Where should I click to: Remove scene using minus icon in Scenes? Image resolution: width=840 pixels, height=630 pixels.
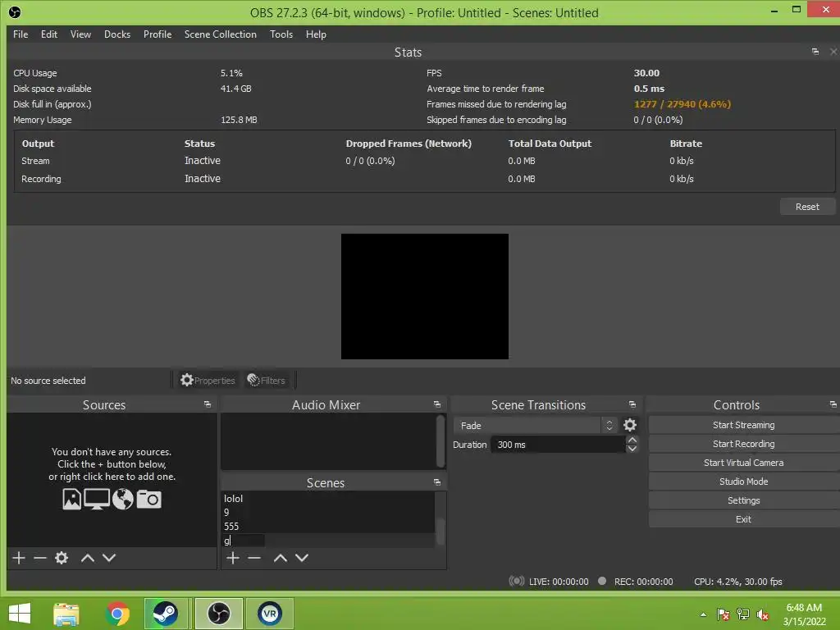pos(254,558)
